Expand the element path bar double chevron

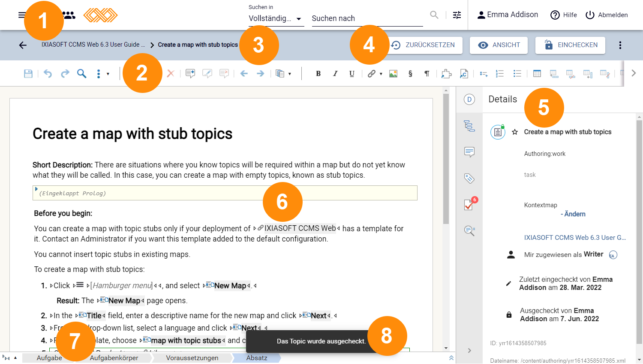pos(451,358)
